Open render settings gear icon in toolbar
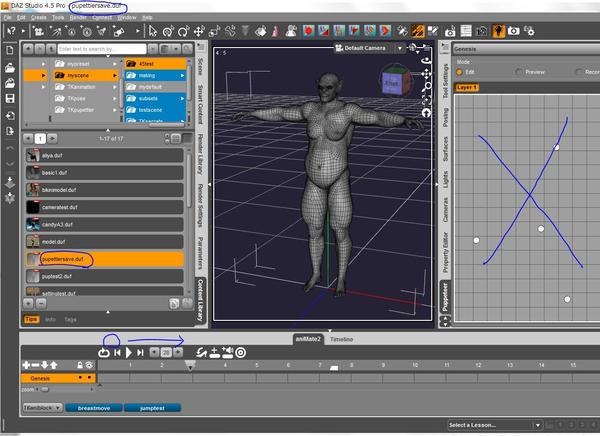Image resolution: width=600 pixels, height=436 pixels. [530, 31]
